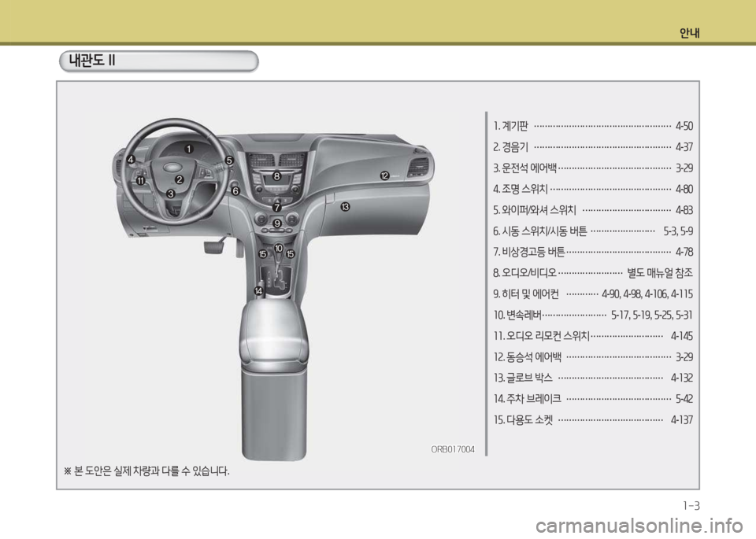The height and width of the screenshot is (539, 756).
Task: Click callout number 13 on the glove box
Action: (x=345, y=207)
